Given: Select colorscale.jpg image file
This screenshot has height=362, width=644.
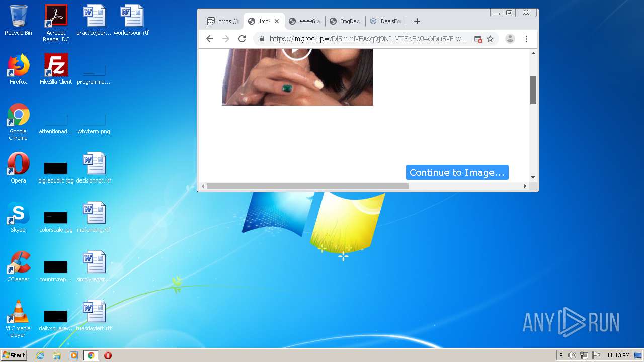Looking at the screenshot, I should (56, 221).
